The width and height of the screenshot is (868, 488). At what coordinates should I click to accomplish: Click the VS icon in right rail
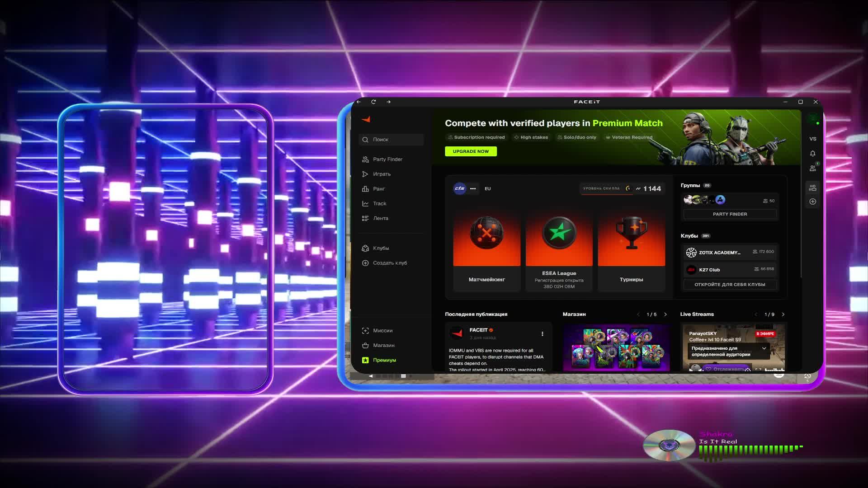tap(813, 139)
